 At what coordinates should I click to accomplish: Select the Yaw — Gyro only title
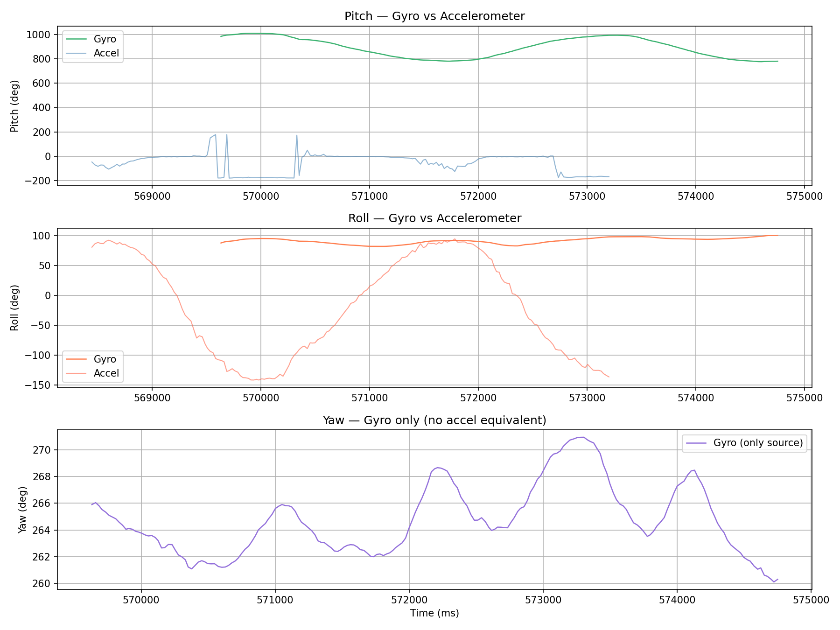(x=435, y=420)
